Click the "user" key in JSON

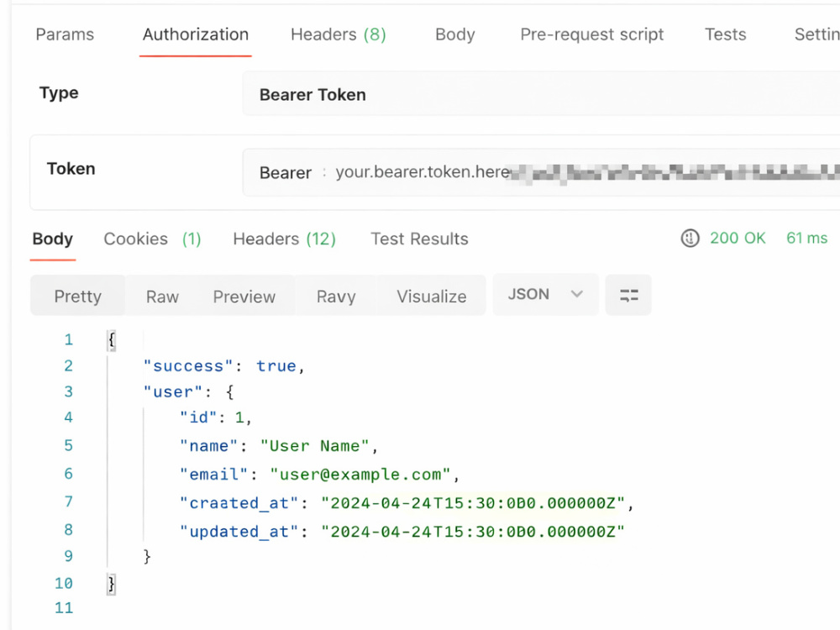[x=173, y=392]
